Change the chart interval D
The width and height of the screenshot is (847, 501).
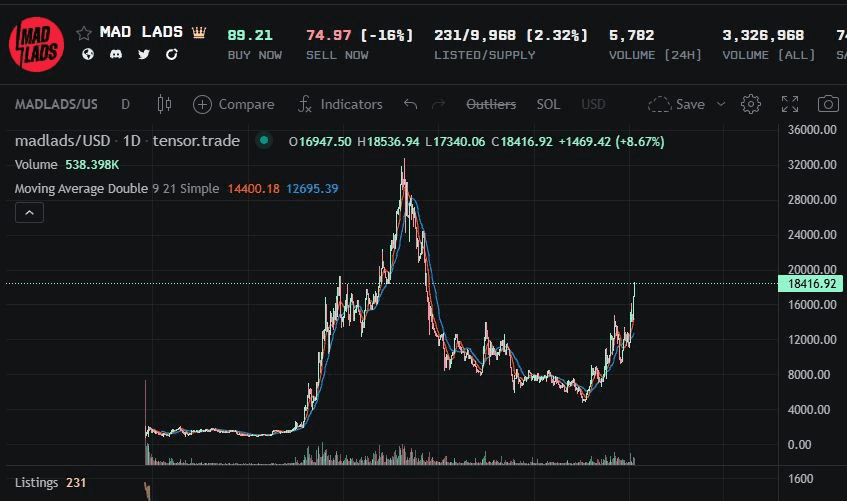[125, 104]
